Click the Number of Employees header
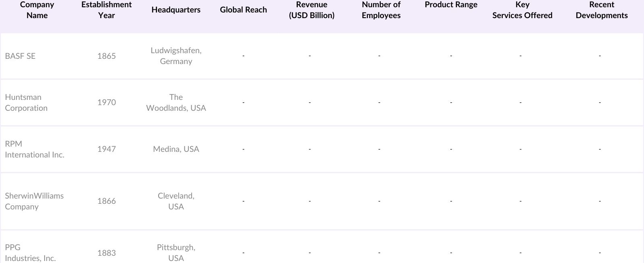This screenshot has width=644, height=263. 381,10
